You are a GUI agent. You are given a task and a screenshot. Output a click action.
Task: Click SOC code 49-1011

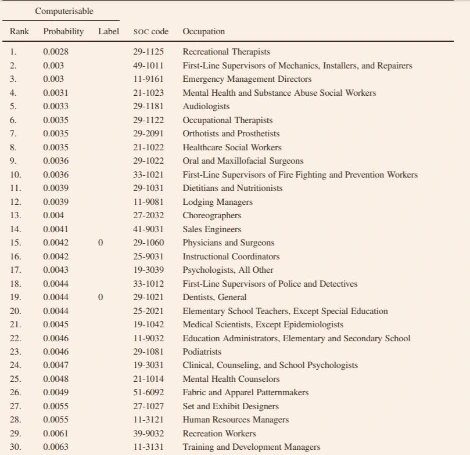coord(148,66)
